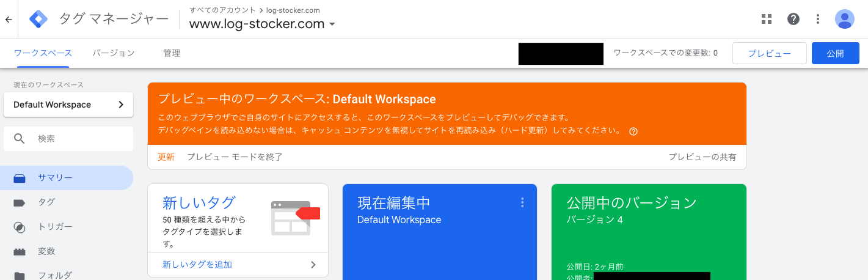
Task: Click the 新しいタグを追加 link
Action: [x=197, y=265]
